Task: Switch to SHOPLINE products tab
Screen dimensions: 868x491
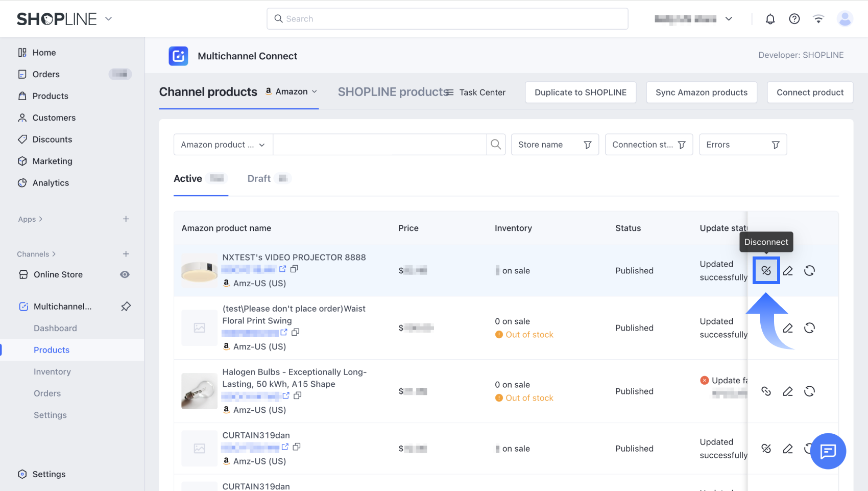Action: point(392,92)
